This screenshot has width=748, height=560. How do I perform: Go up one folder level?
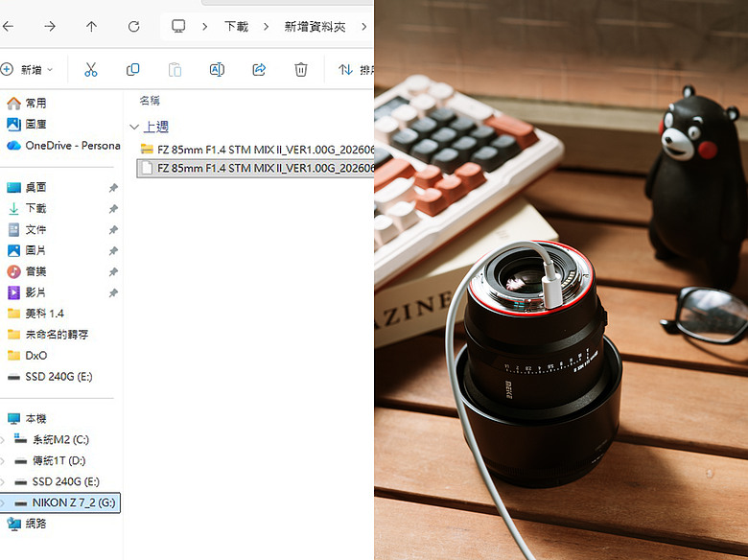click(91, 26)
